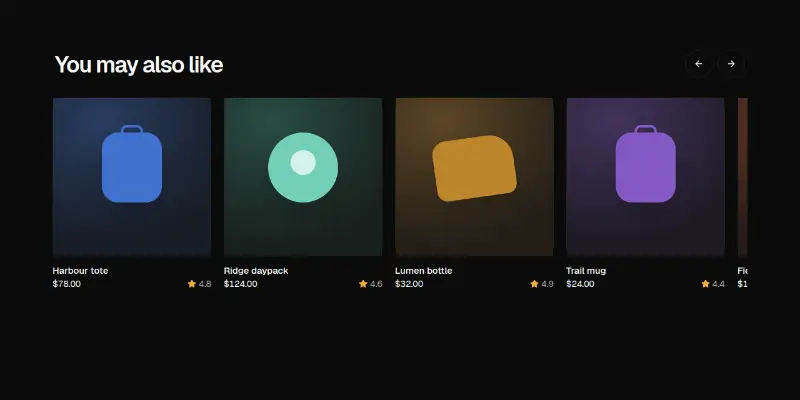
Task: Click the $32.00 price
Action: point(409,284)
